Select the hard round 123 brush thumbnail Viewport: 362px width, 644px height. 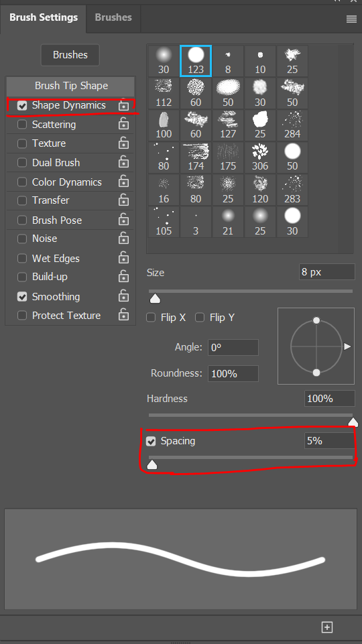[x=196, y=61]
